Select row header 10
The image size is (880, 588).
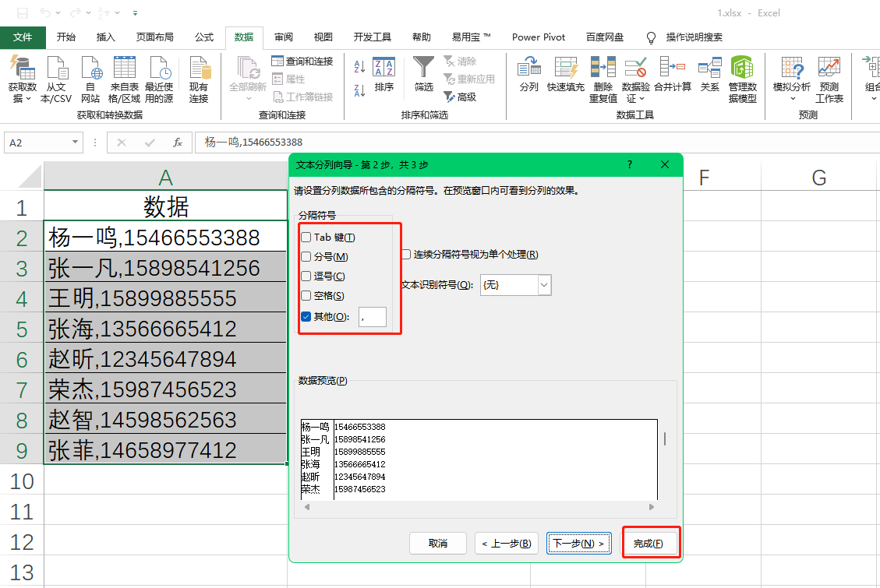tap(22, 481)
